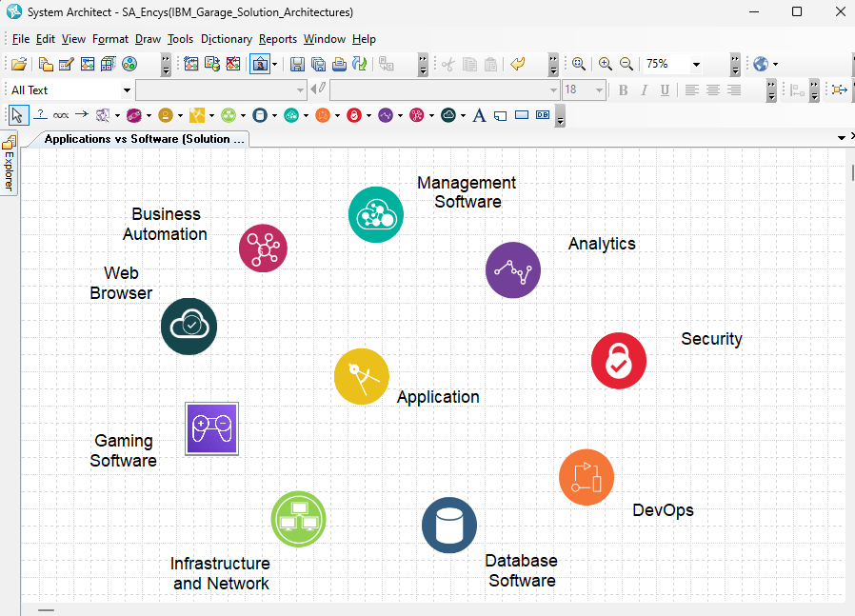Switch to Applications vs Software diagram tab
Image resolution: width=855 pixels, height=616 pixels.
[144, 139]
